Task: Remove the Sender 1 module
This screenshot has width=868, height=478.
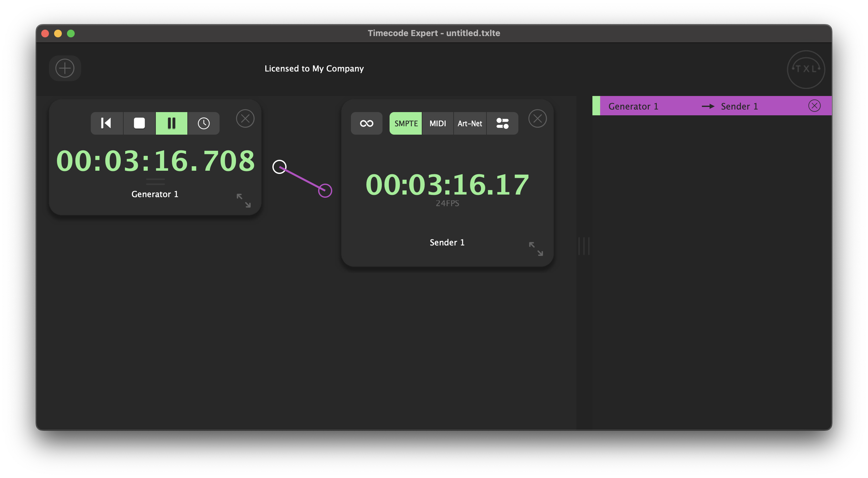Action: click(537, 119)
